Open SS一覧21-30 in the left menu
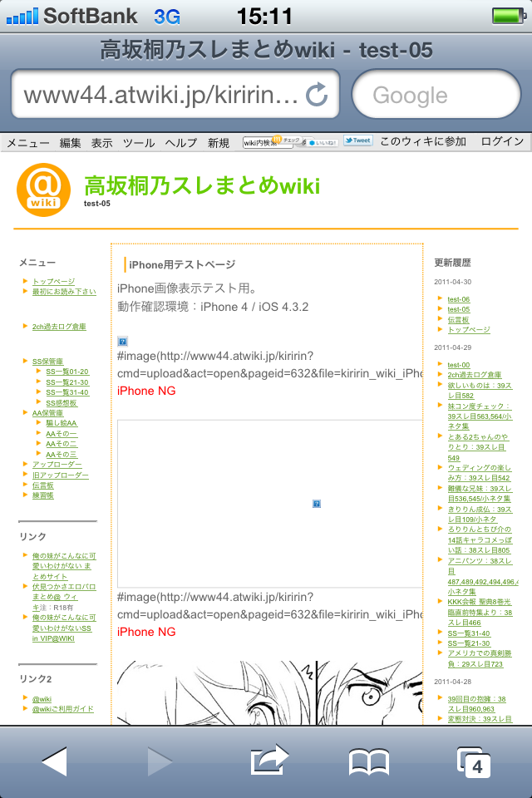This screenshot has height=798, width=532. point(67,382)
